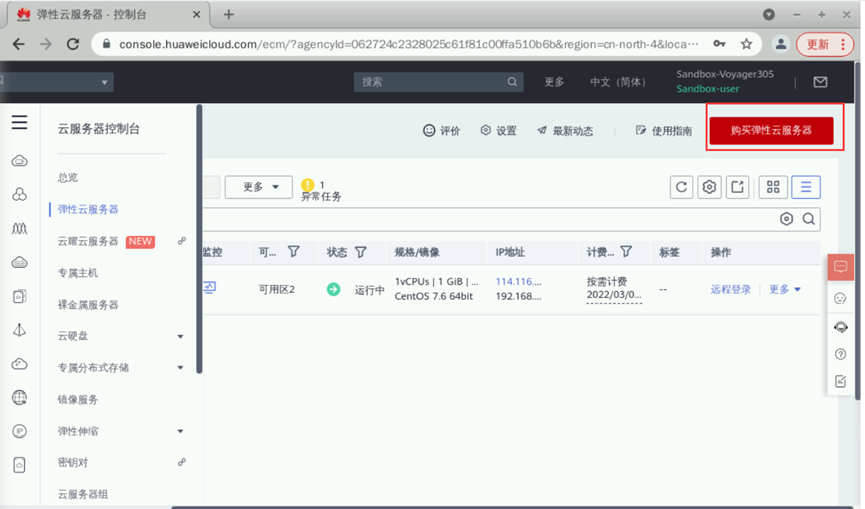Open browser profile avatar

(x=781, y=44)
